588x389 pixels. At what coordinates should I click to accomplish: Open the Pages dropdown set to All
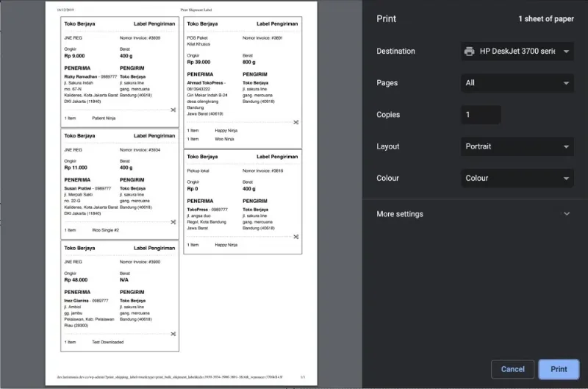517,83
